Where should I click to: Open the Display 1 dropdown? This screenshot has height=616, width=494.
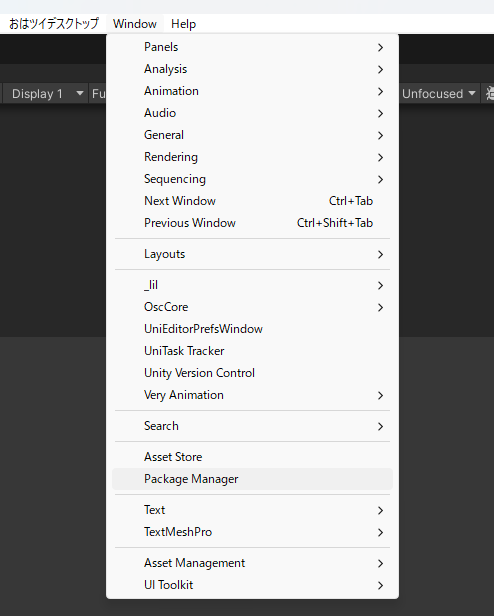click(x=46, y=94)
